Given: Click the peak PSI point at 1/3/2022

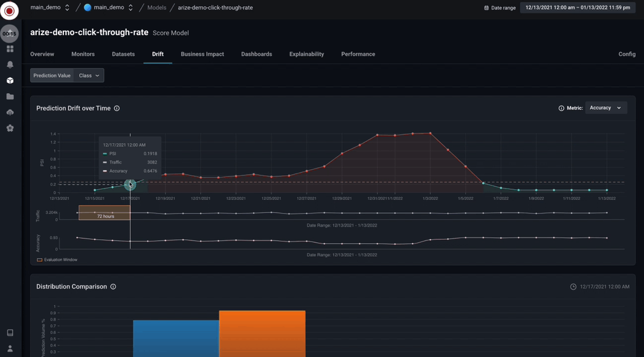Looking at the screenshot, I should click(x=430, y=133).
